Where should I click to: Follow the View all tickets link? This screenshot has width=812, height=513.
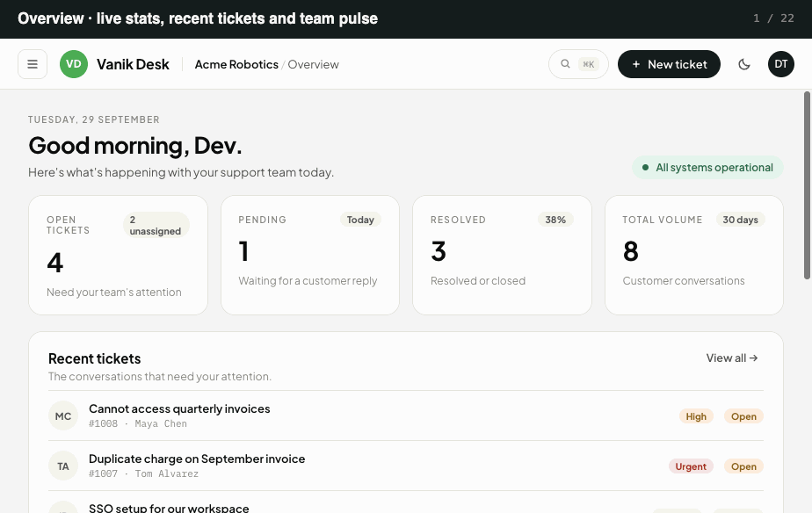coord(732,358)
